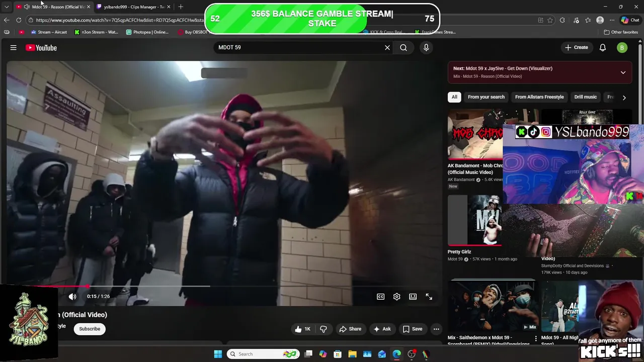Select the All filter chip

454,97
